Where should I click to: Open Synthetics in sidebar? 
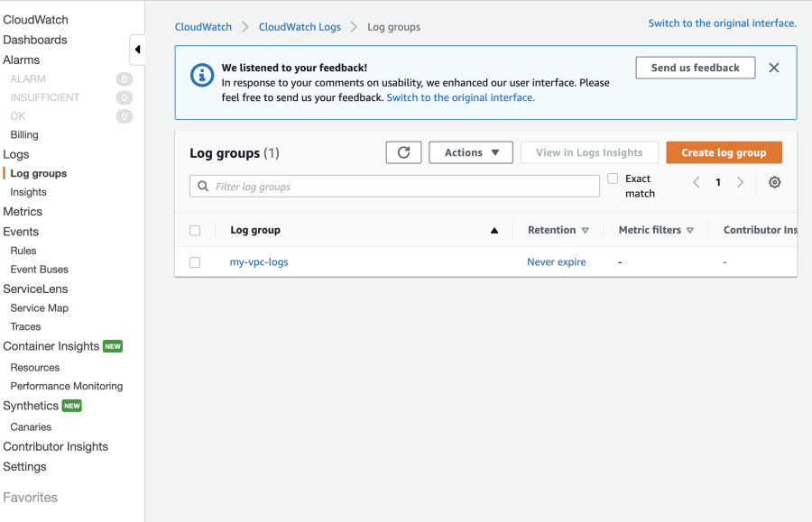(x=31, y=406)
